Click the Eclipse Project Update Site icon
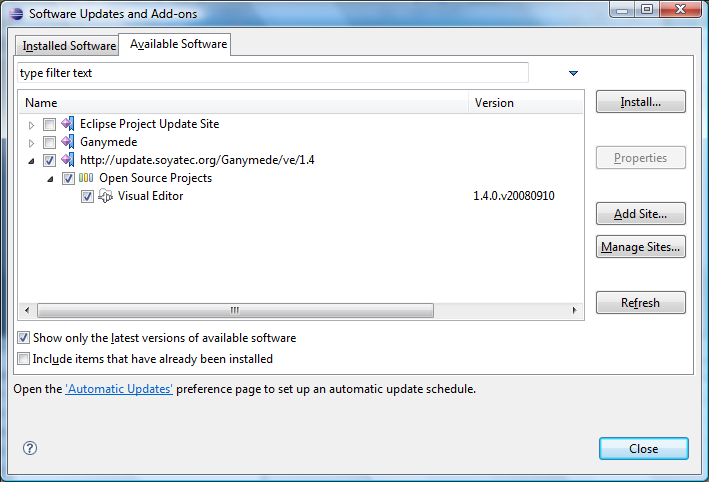This screenshot has height=482, width=709. (68, 123)
